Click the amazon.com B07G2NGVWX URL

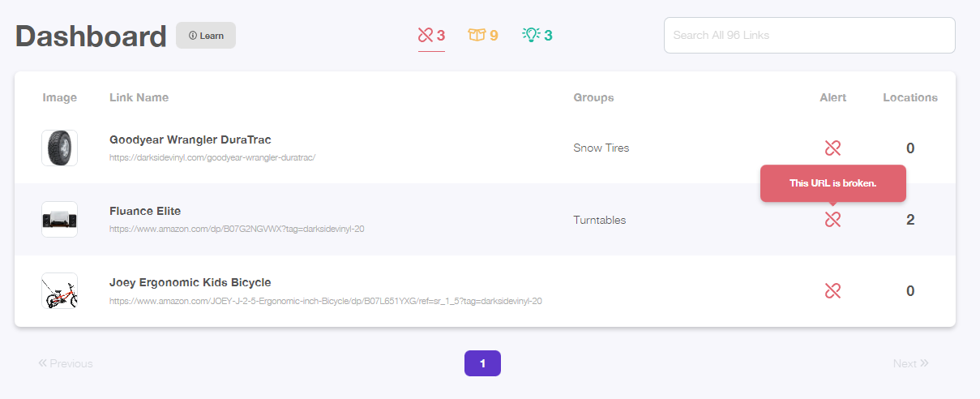[x=237, y=229]
